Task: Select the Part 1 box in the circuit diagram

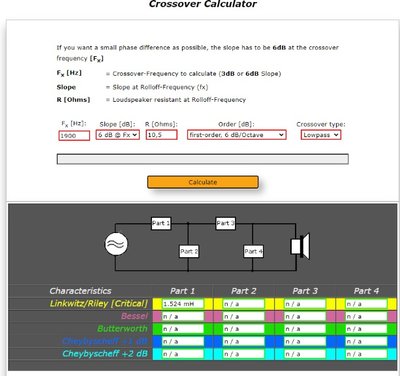Action: [161, 223]
